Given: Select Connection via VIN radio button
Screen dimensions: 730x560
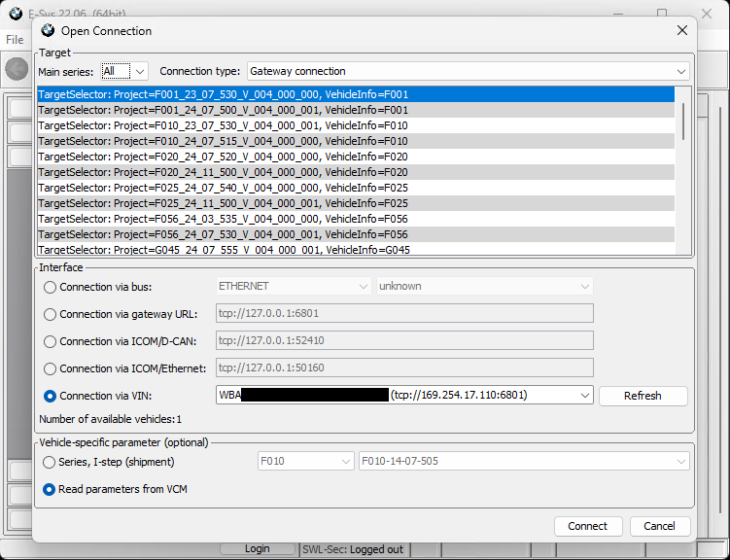Looking at the screenshot, I should pos(50,396).
